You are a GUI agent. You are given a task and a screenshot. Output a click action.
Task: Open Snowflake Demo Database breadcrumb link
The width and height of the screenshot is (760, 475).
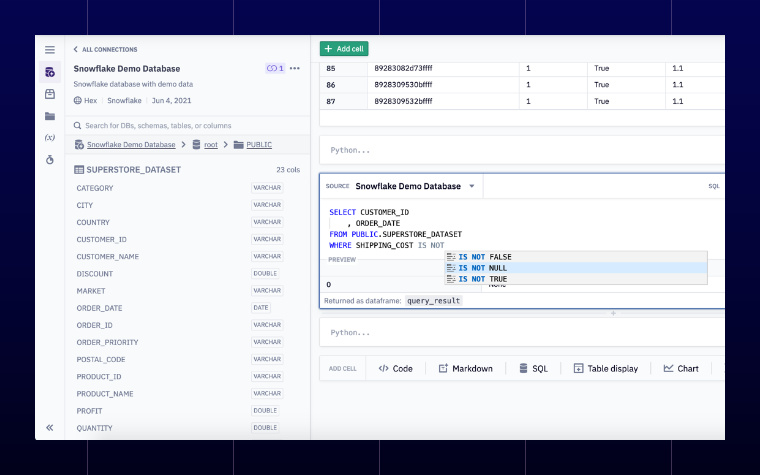tap(131, 144)
